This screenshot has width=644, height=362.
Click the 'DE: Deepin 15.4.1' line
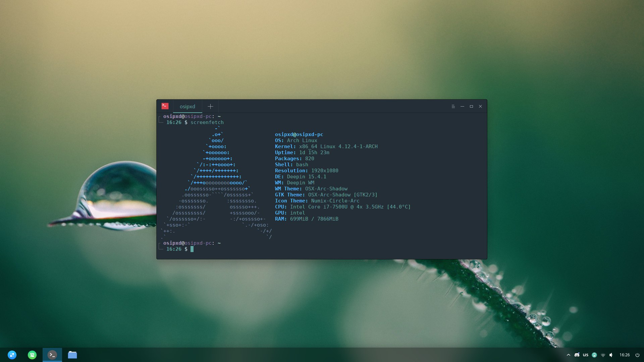pyautogui.click(x=301, y=177)
